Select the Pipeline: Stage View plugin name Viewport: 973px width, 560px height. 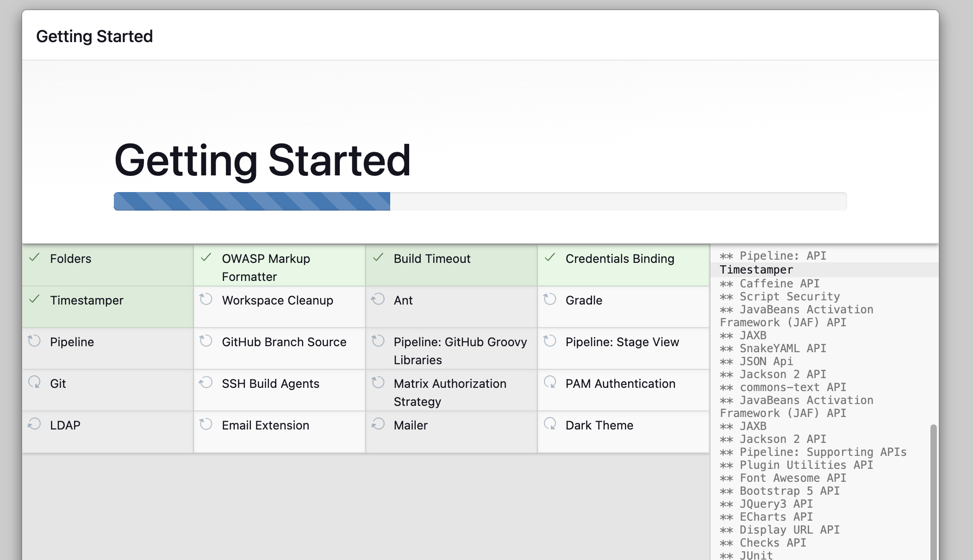pos(622,342)
